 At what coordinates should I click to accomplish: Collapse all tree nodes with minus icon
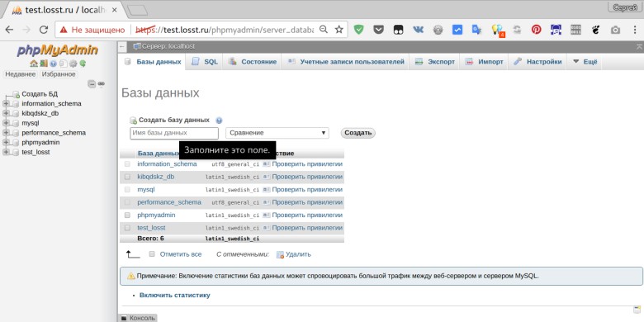pos(92,83)
